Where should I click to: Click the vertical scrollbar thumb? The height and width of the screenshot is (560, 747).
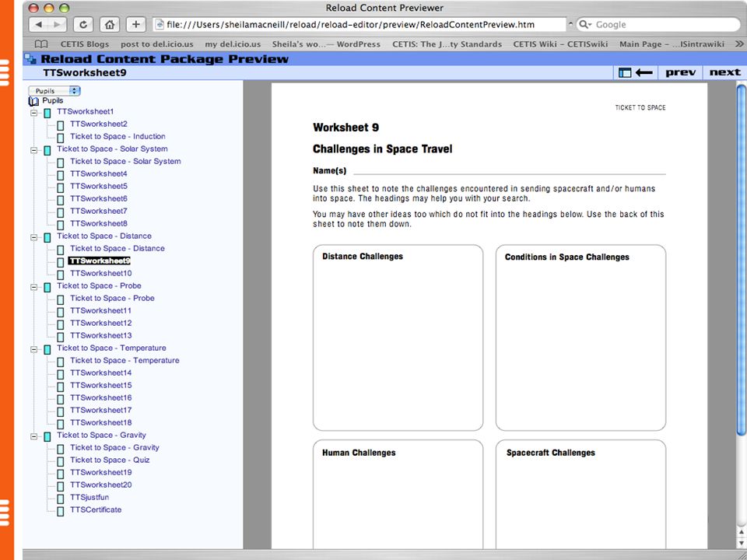742,260
